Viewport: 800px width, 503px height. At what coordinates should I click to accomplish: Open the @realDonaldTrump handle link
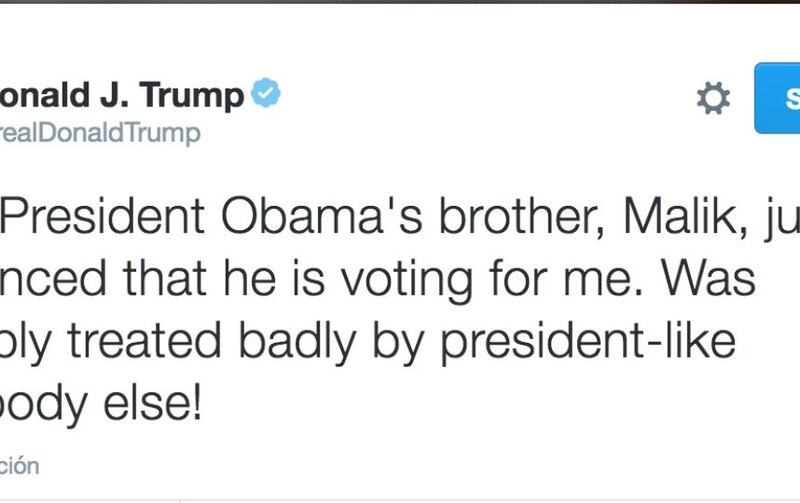(x=100, y=134)
